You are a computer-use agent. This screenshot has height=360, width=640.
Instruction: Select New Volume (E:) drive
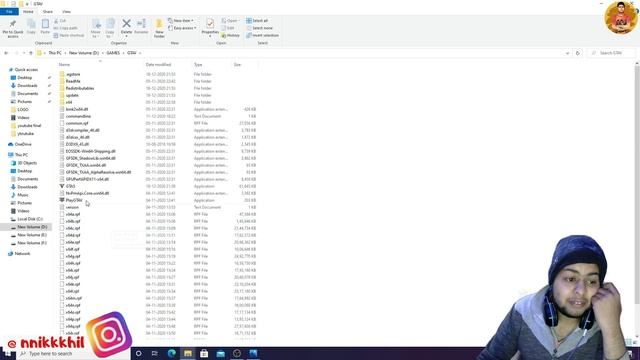click(x=32, y=235)
